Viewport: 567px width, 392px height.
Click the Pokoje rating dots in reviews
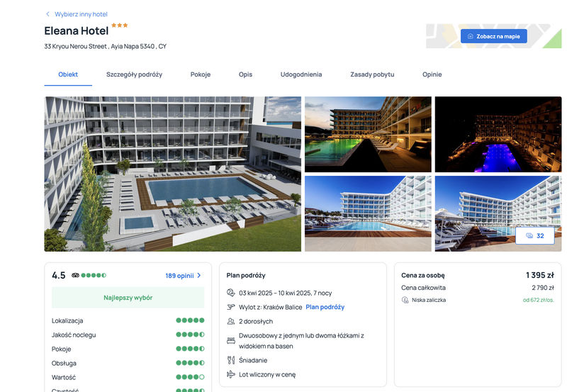point(190,349)
